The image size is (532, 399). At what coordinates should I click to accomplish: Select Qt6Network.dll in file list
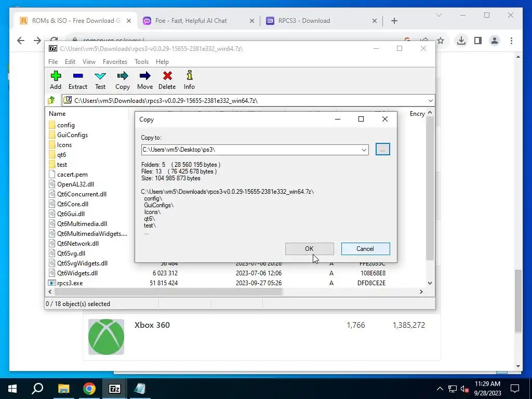[x=78, y=243]
